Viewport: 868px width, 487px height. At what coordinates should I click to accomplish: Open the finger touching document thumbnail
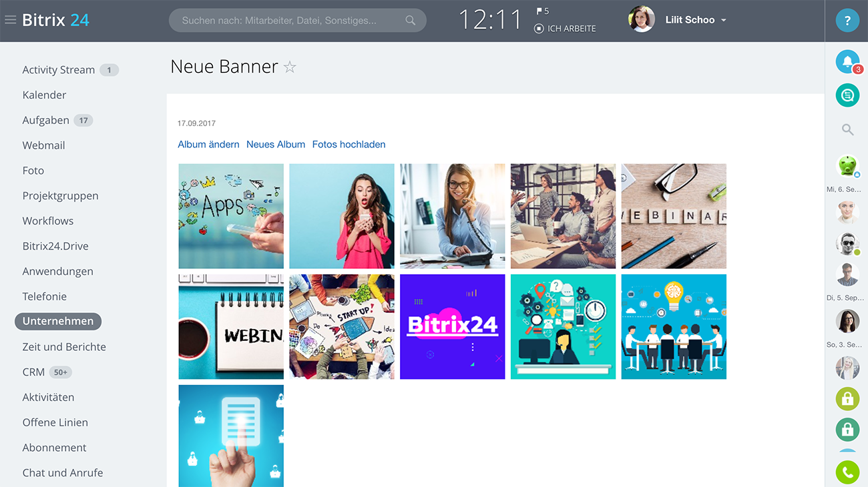click(231, 436)
